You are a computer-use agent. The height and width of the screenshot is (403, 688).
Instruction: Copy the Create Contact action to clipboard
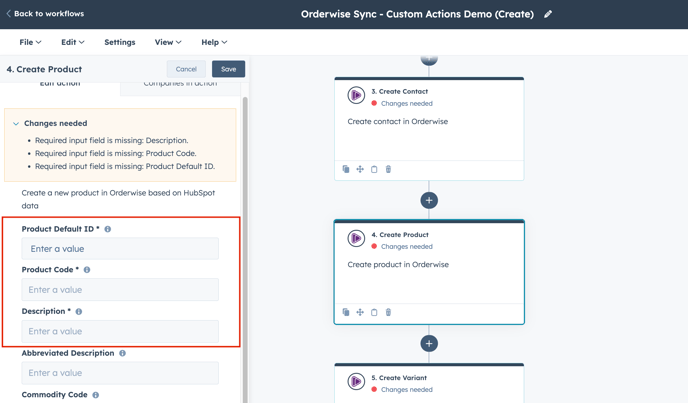[x=374, y=169]
